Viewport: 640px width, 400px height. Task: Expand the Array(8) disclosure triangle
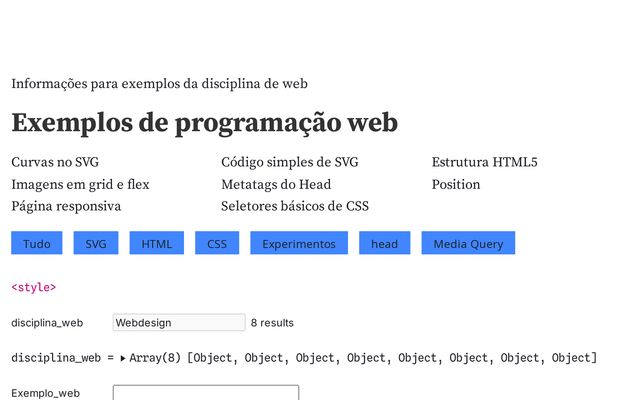[x=123, y=358]
